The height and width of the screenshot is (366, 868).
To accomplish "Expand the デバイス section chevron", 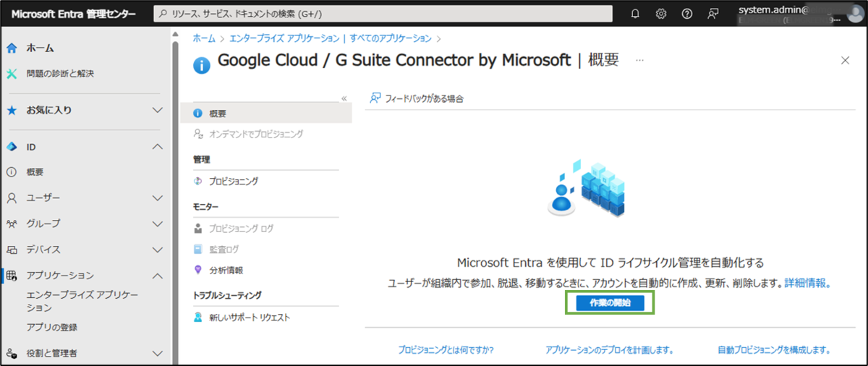I will point(158,250).
